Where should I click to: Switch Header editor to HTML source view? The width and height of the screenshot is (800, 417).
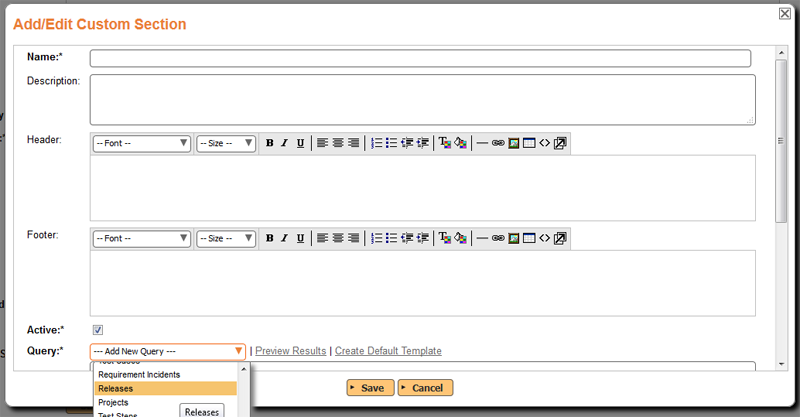tap(544, 143)
